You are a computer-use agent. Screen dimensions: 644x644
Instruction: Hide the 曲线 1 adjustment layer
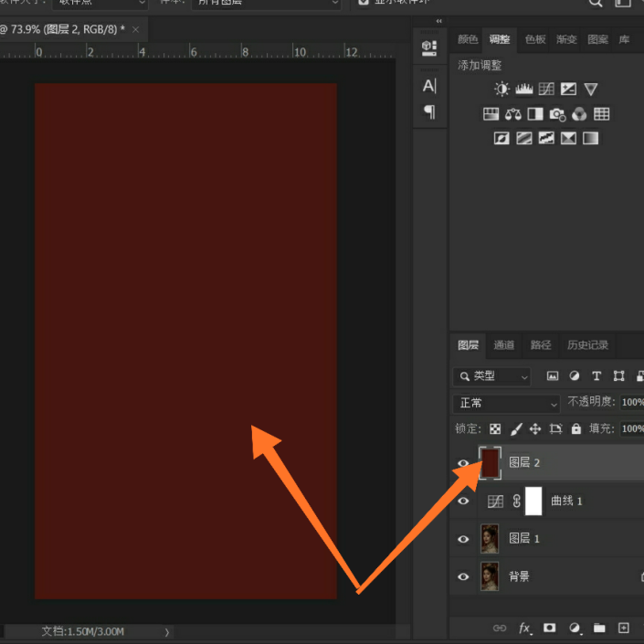[463, 501]
